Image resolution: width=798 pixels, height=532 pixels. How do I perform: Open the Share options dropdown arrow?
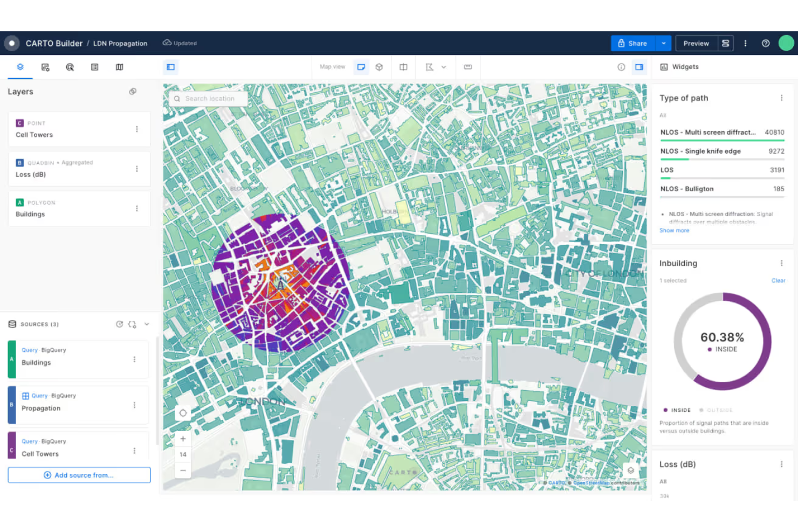[663, 43]
